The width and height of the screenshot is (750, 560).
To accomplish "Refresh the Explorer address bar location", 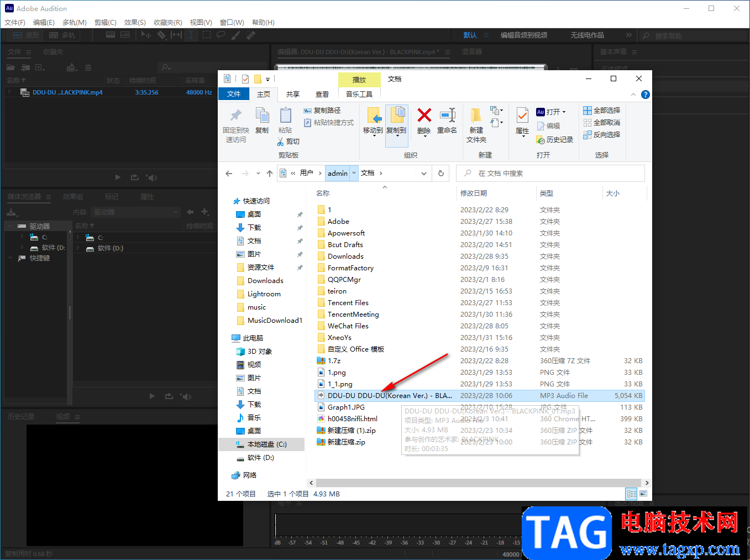I will point(441,174).
